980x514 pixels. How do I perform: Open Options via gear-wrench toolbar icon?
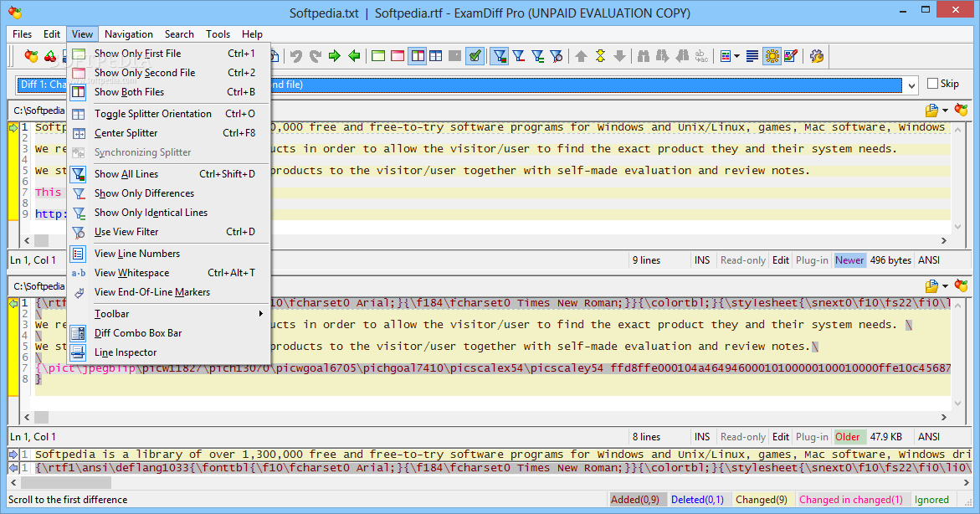tap(816, 56)
